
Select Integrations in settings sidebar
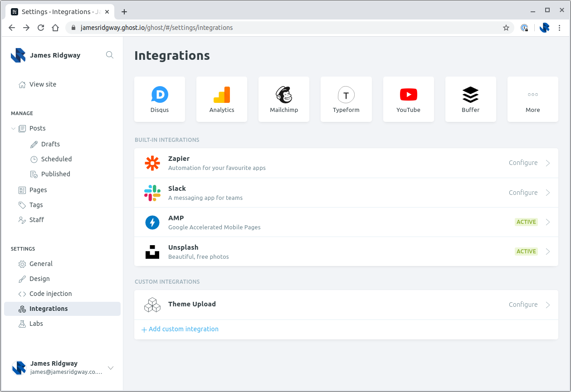pyautogui.click(x=63, y=309)
